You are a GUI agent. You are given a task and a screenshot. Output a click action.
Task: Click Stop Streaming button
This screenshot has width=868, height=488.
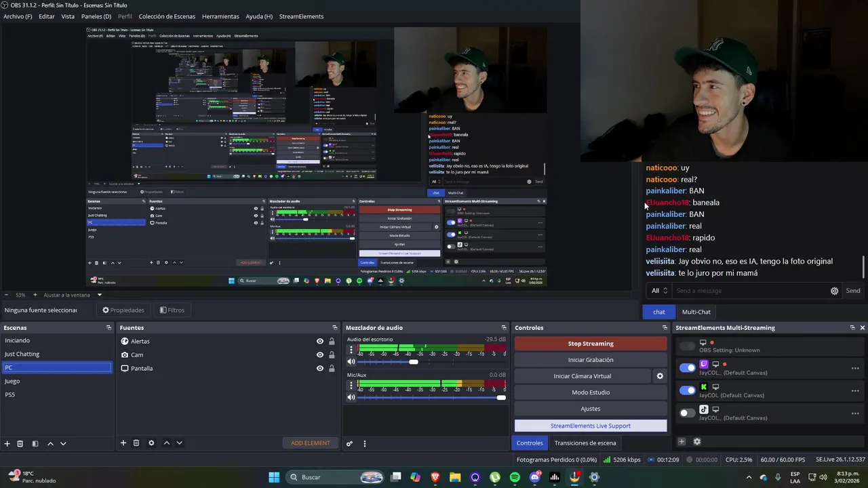pos(591,344)
